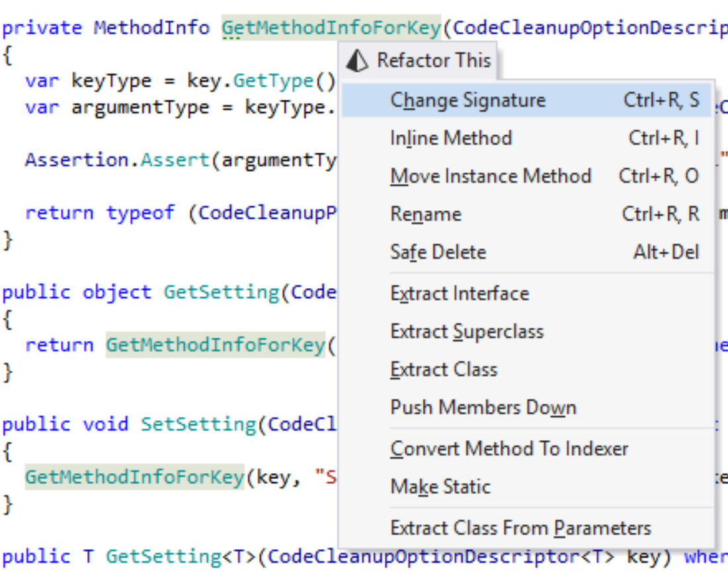Click the Refactor This pyramid icon
This screenshot has width=728, height=577.
[357, 61]
